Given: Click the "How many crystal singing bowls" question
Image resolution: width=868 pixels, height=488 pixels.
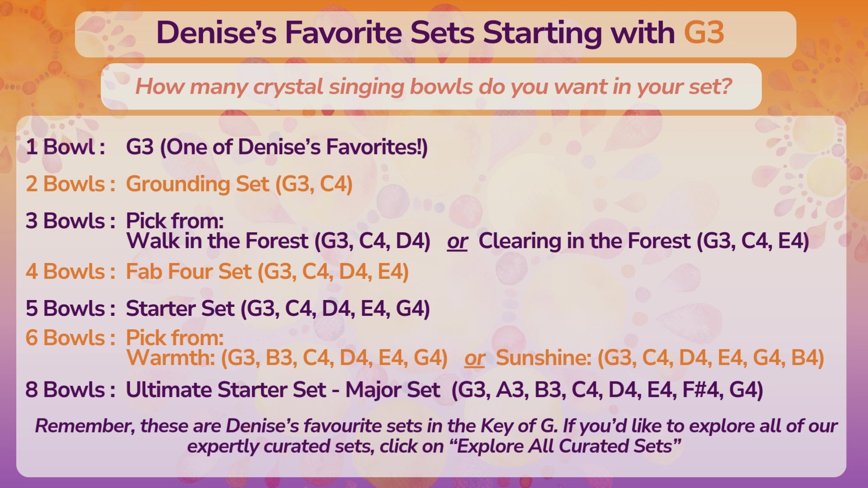Looking at the screenshot, I should coord(433,86).
